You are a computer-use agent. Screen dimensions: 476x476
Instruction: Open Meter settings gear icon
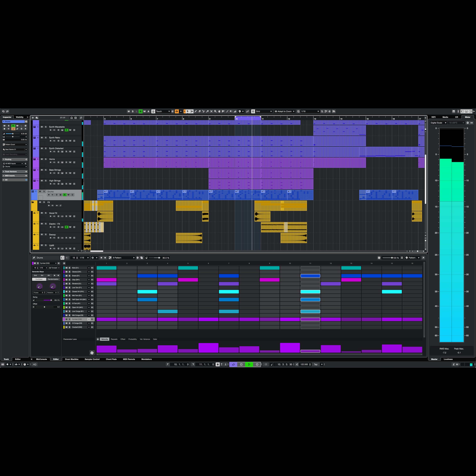pyautogui.click(x=468, y=123)
